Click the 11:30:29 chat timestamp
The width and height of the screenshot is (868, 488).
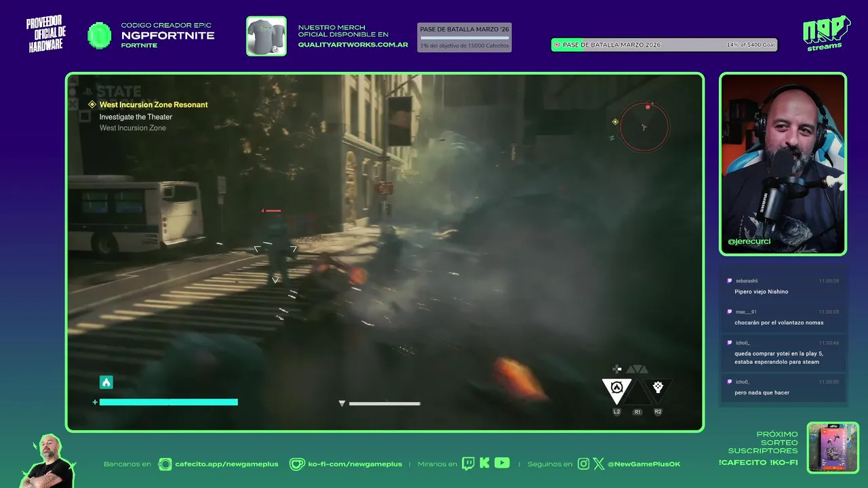829,281
